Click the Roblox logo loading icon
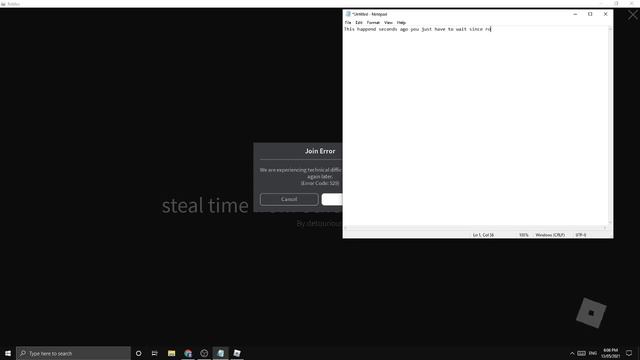The image size is (640, 360). (x=591, y=313)
